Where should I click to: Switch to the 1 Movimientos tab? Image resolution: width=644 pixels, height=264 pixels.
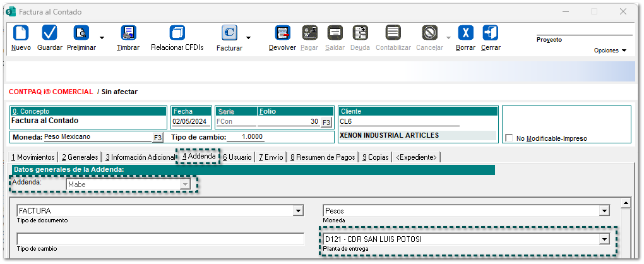click(x=33, y=157)
